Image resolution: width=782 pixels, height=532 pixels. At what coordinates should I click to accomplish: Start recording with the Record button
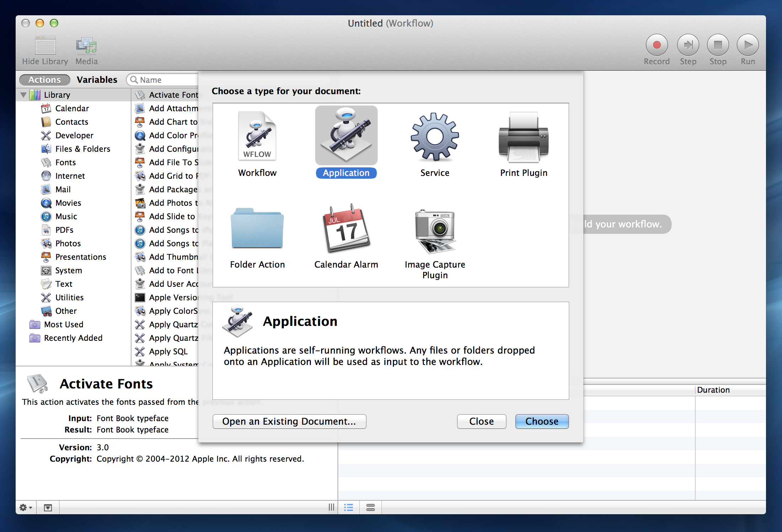pos(657,45)
